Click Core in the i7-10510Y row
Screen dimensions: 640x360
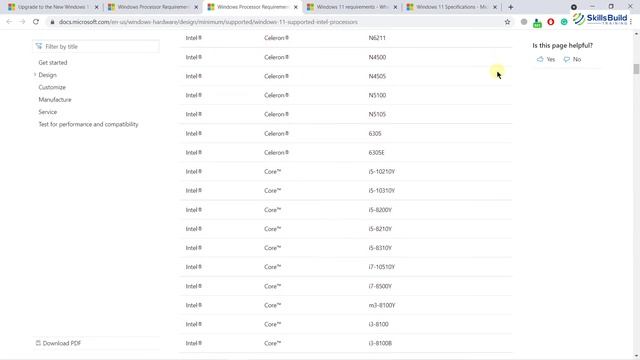[x=273, y=267]
